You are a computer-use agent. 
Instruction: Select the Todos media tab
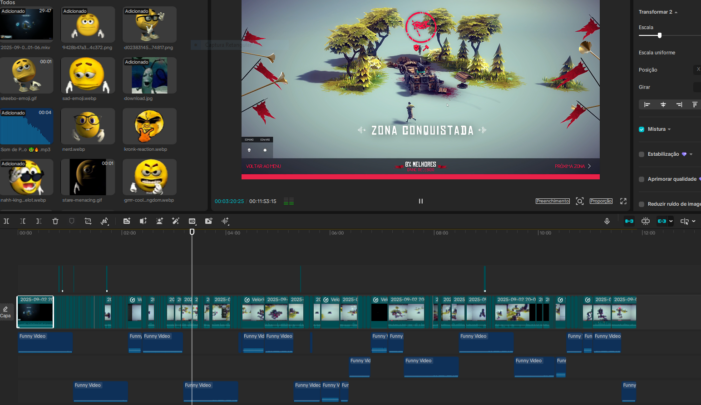[8, 3]
